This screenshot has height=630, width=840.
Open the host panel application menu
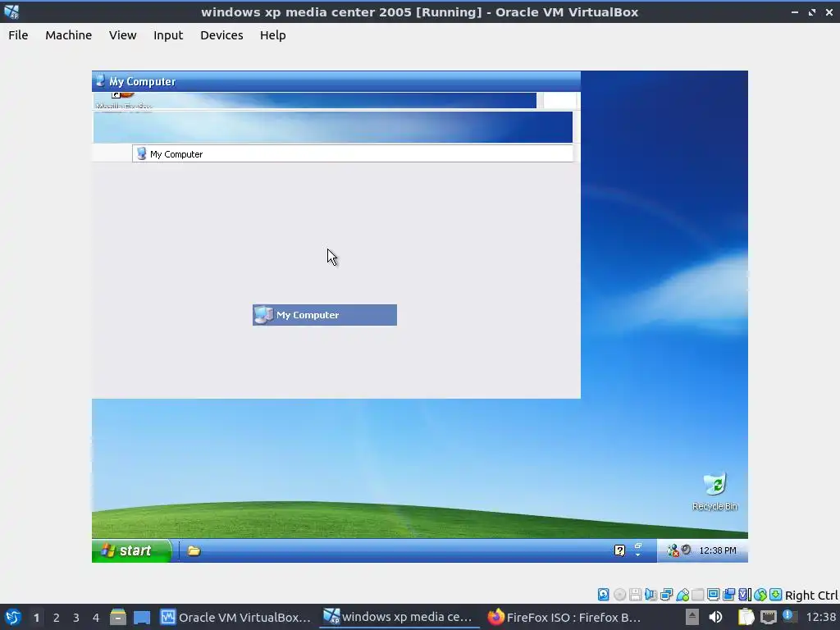[13, 617]
